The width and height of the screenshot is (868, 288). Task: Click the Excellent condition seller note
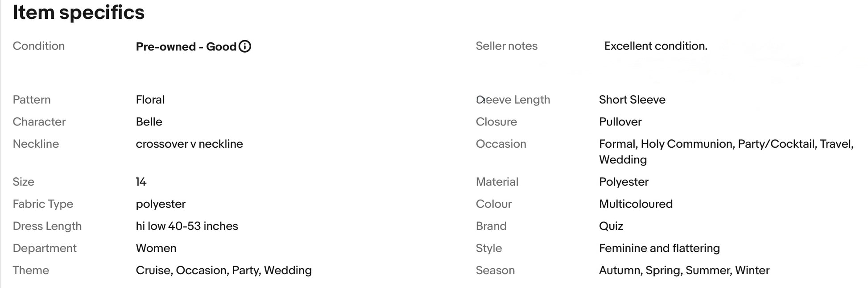[x=656, y=46]
